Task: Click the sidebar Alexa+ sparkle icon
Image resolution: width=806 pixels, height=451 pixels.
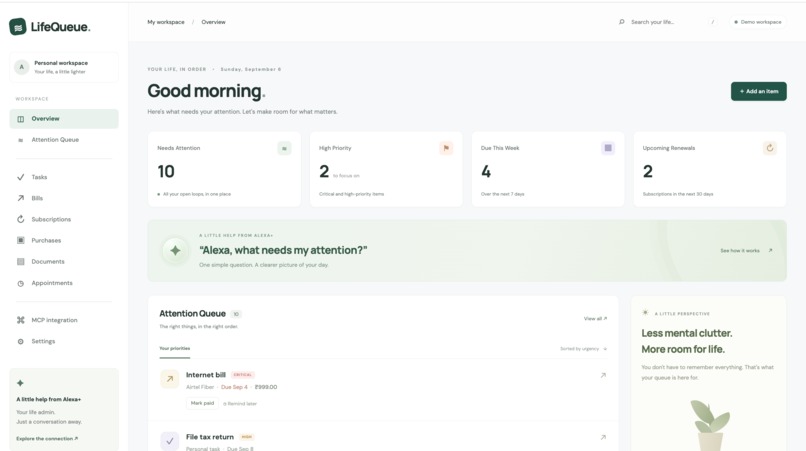Action: pos(20,383)
